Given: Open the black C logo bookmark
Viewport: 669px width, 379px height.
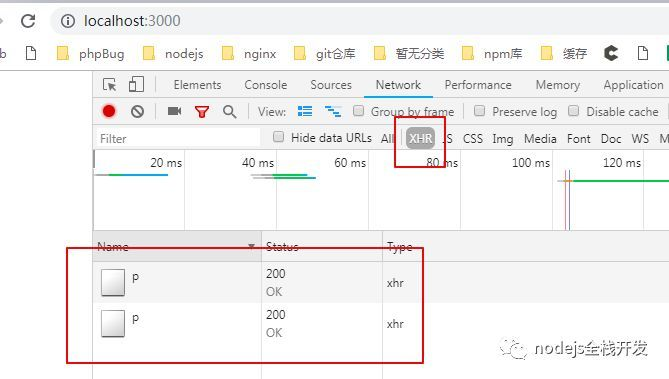Looking at the screenshot, I should pos(611,53).
